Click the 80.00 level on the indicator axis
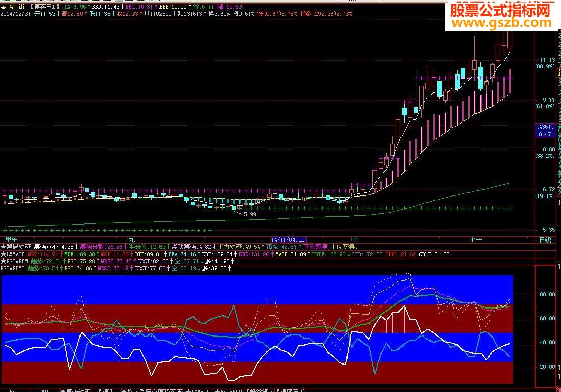 (547, 294)
